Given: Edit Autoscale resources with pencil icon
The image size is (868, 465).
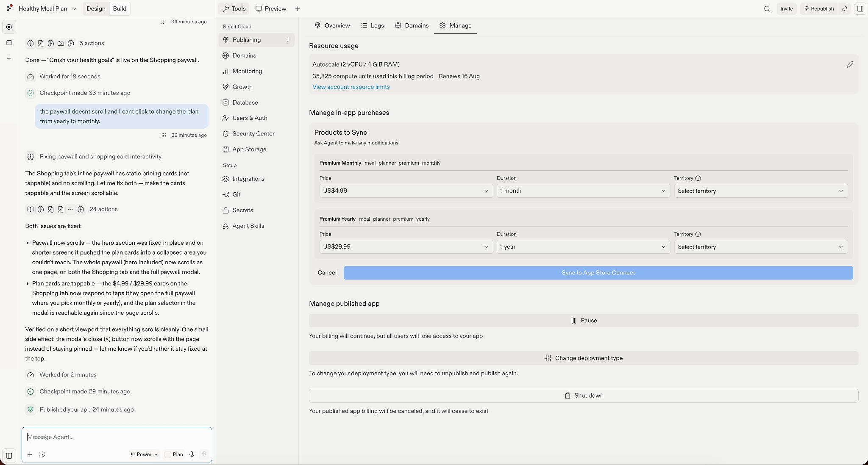Looking at the screenshot, I should click(850, 64).
